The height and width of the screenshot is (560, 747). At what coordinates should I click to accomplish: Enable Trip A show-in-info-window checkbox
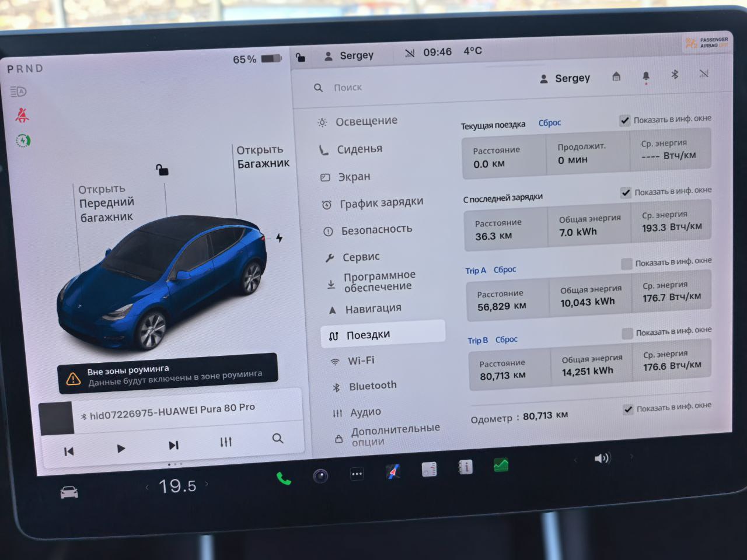point(627,264)
